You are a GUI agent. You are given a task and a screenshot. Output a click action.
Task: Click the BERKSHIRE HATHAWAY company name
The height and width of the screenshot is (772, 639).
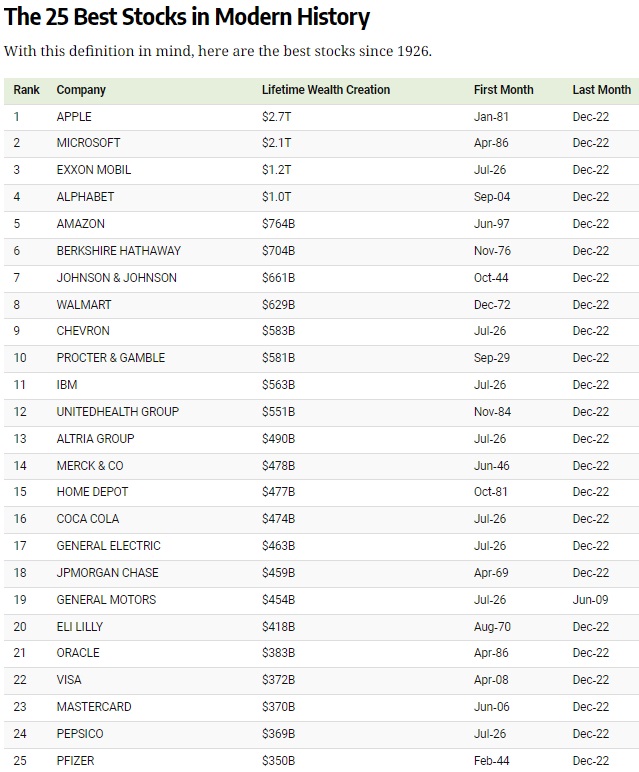(118, 251)
